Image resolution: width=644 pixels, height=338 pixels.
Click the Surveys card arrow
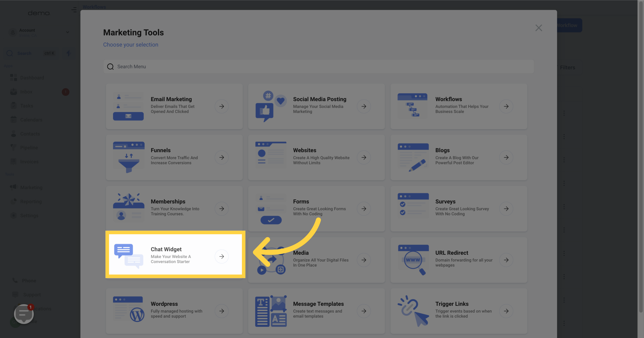(x=506, y=208)
